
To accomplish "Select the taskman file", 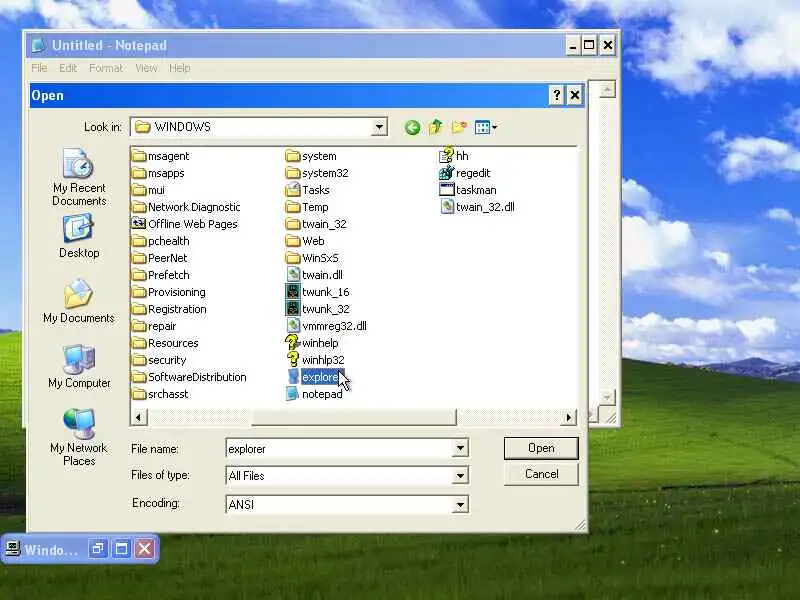I will point(468,190).
